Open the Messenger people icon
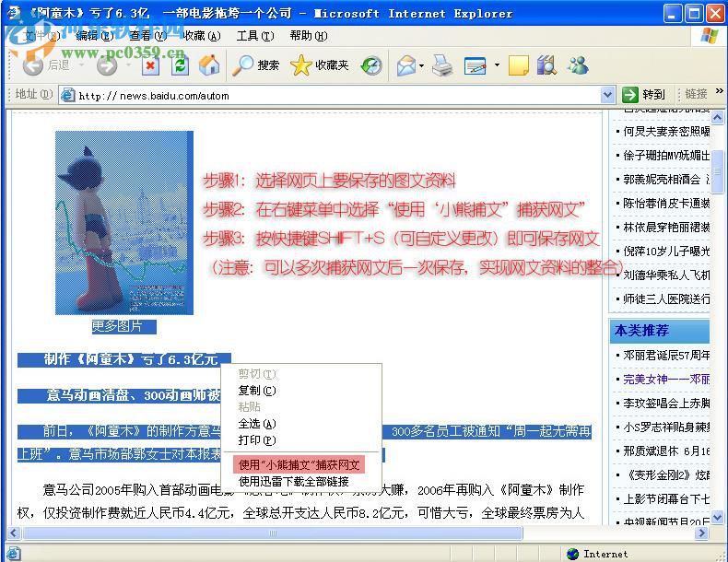This screenshot has height=562, width=728. [x=577, y=65]
